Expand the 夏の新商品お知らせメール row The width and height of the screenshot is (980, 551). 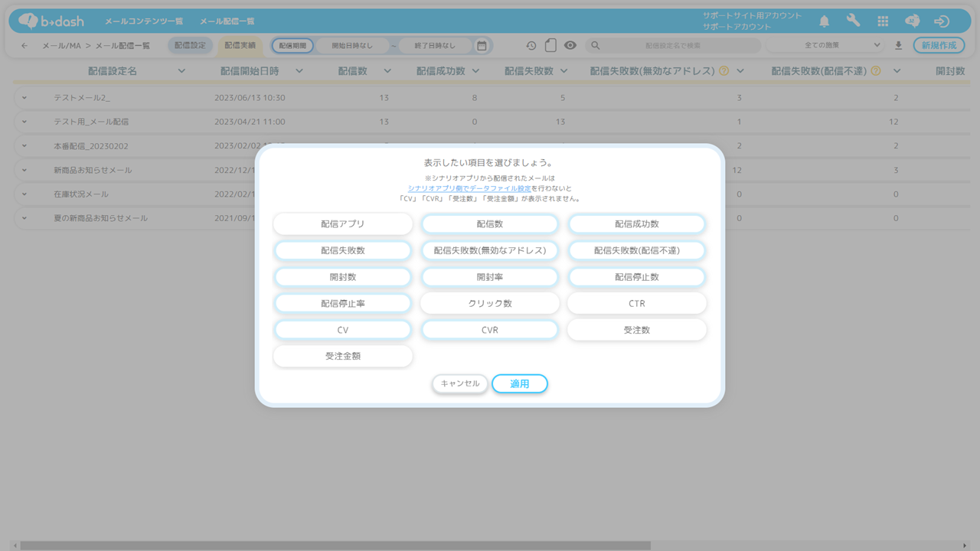[x=24, y=218]
